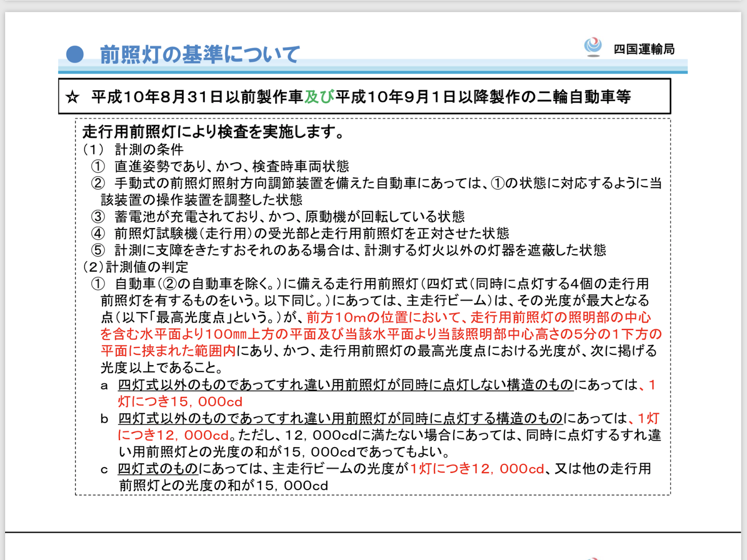
Task: Click the line 該装置の操作装置を調整した状態
Action: pyautogui.click(x=202, y=200)
